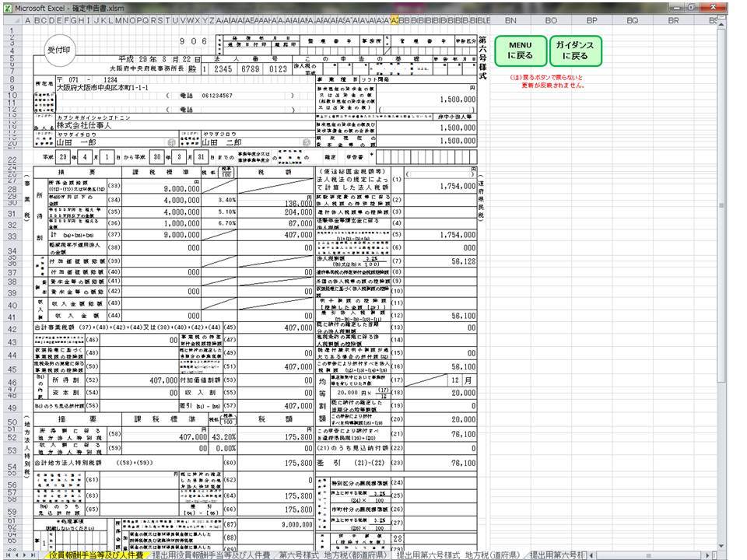Click the rate cell 3.40%
The image size is (747, 560).
tap(227, 201)
